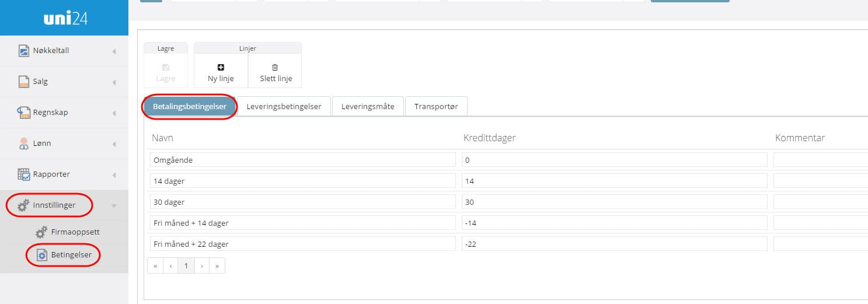This screenshot has width=868, height=304.
Task: Click the Omgående name field
Action: pos(302,160)
